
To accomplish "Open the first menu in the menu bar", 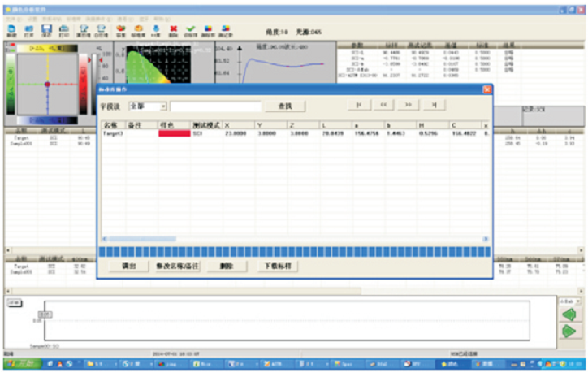I will (9, 17).
